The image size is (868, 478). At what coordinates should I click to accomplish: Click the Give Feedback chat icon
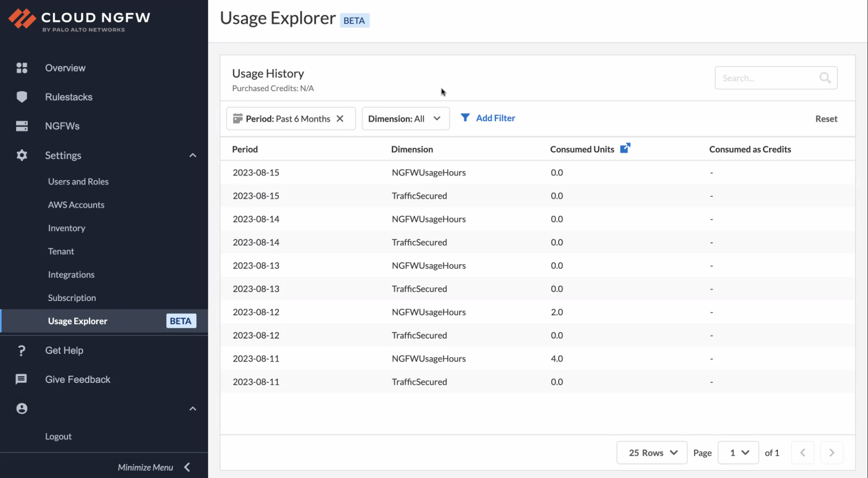point(21,379)
